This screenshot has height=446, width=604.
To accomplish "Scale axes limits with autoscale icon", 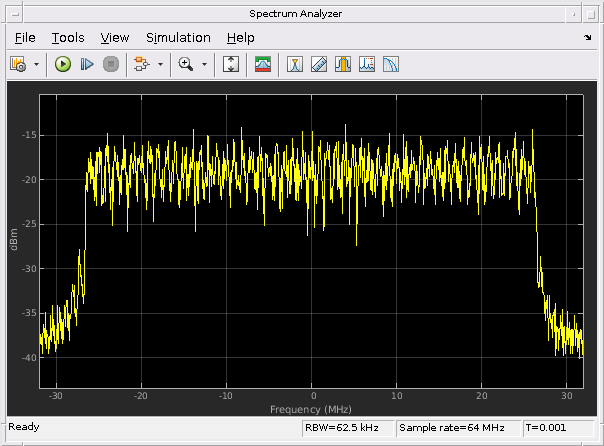I will (x=231, y=64).
